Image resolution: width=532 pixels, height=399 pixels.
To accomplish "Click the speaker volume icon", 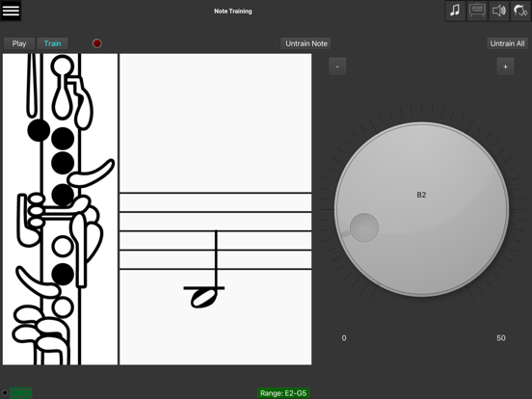I will coord(499,11).
